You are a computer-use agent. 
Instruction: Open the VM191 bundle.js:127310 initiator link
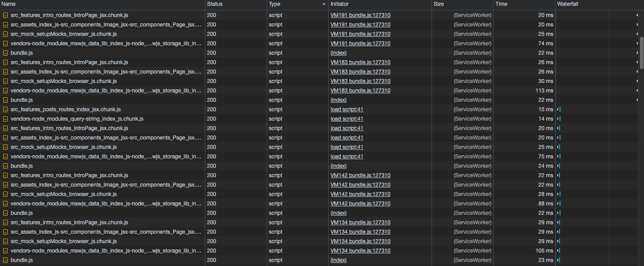360,15
